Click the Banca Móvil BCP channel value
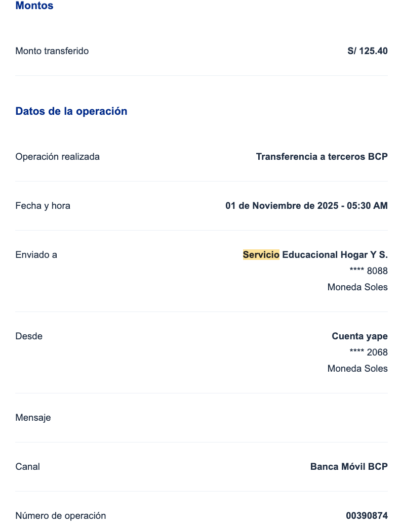Image resolution: width=401 pixels, height=532 pixels. tap(349, 467)
